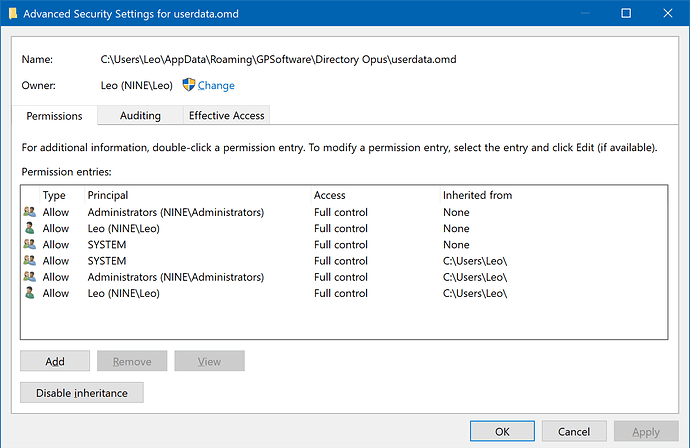Click the shield icon beside the Change link
The height and width of the screenshot is (448, 690).
pyautogui.click(x=189, y=84)
